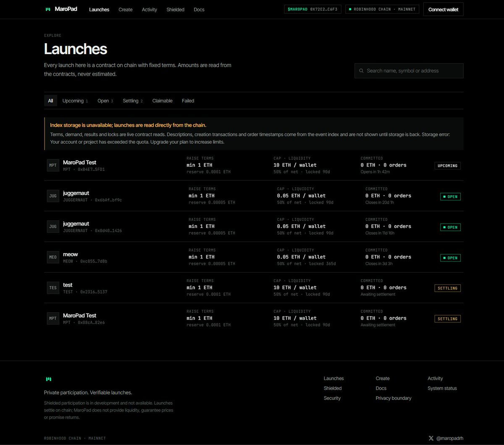
Task: Click the Robinhood Chain Mainnet chip in header
Action: click(382, 9)
